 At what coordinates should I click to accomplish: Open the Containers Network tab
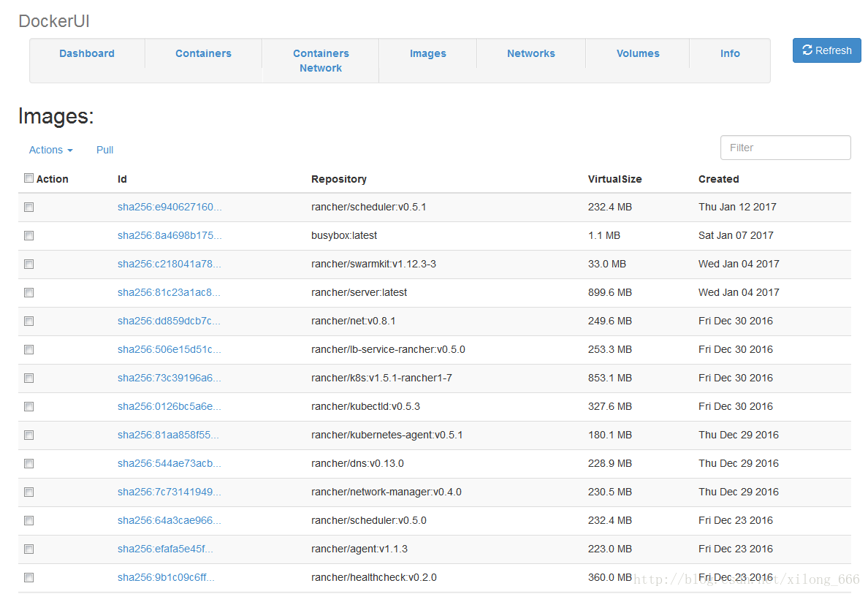pos(321,61)
